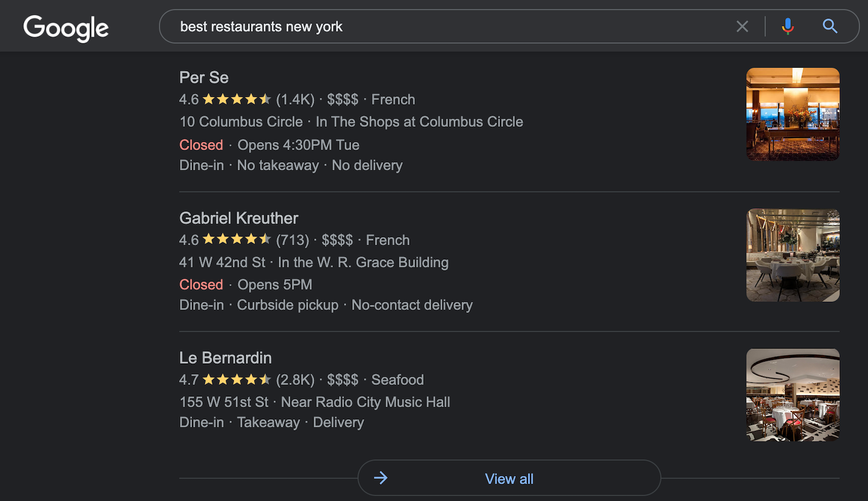Image resolution: width=868 pixels, height=501 pixels.
Task: Open the Gabriel Kreuther listing
Action: 239,218
